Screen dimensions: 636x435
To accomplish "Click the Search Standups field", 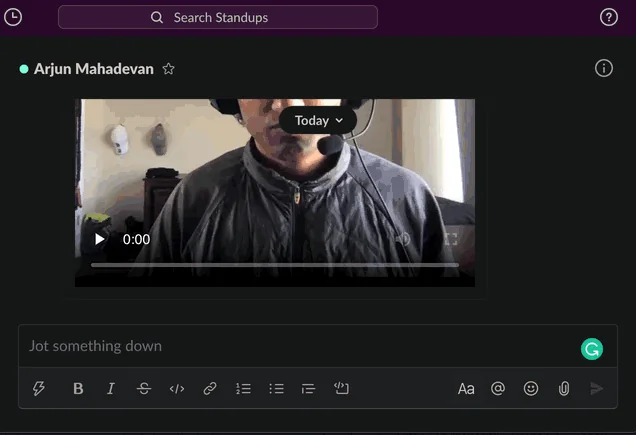I will (x=218, y=17).
